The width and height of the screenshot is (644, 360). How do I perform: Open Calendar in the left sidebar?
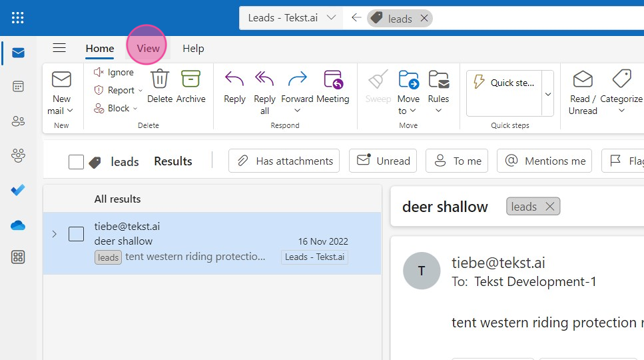point(18,87)
